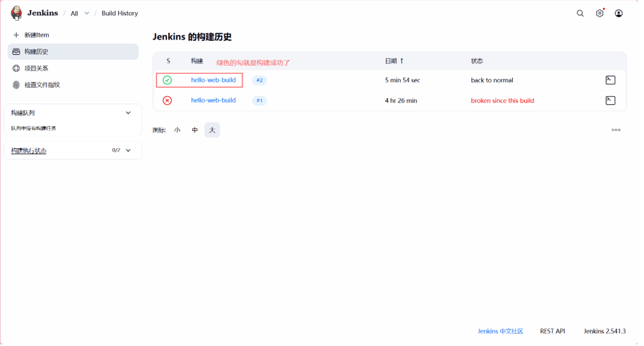Sort by the S column header

(x=168, y=61)
